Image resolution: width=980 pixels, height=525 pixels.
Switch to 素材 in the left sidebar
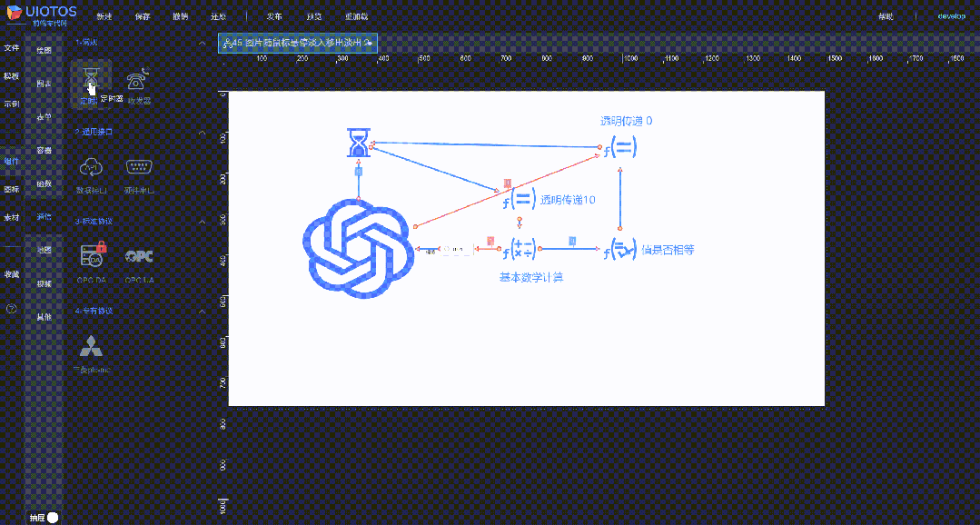click(x=11, y=217)
